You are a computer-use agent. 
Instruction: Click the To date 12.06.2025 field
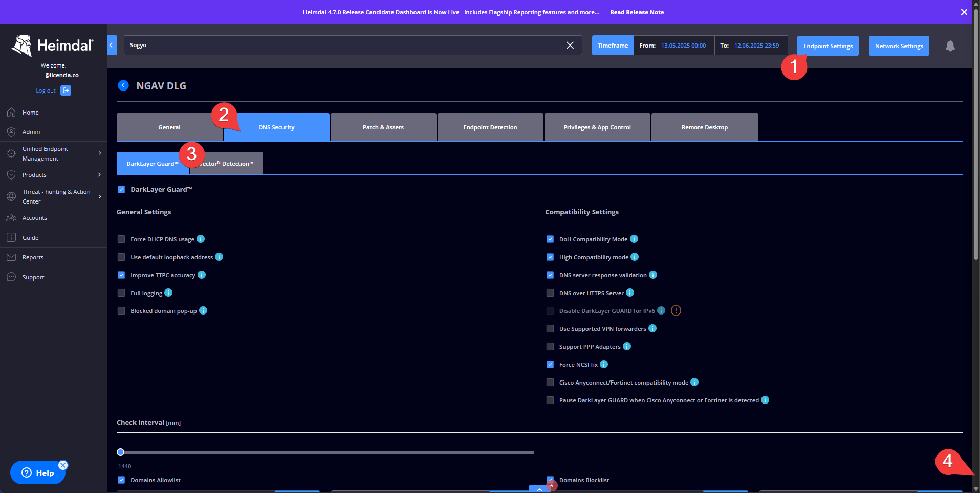pos(756,46)
